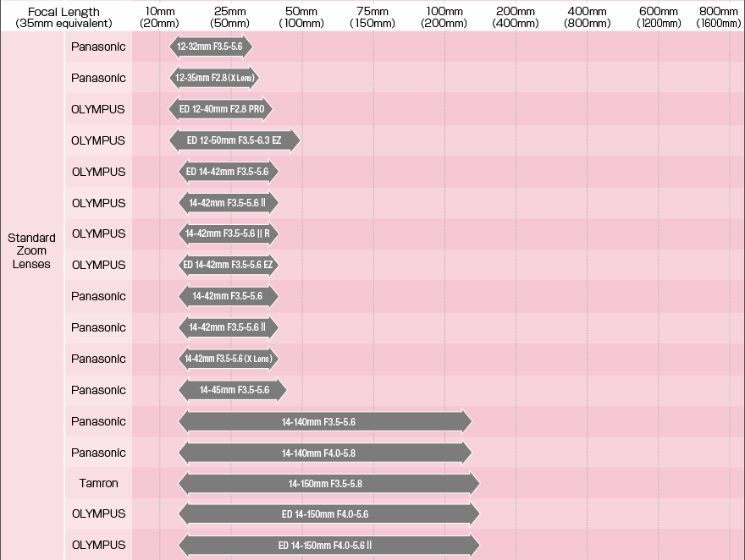Select the 14-140mm F4.0-5.8 lens bar
Viewport: 745px width, 560px height.
(x=324, y=453)
